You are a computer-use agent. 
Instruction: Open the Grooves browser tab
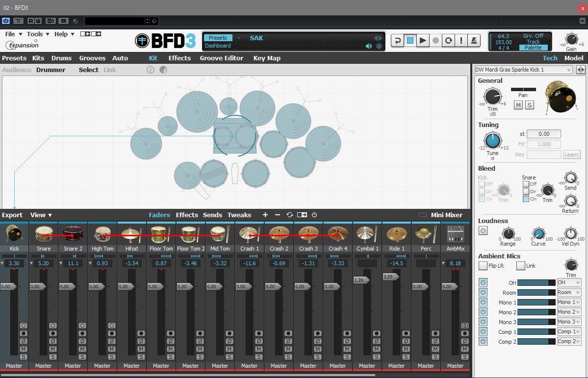coord(92,58)
